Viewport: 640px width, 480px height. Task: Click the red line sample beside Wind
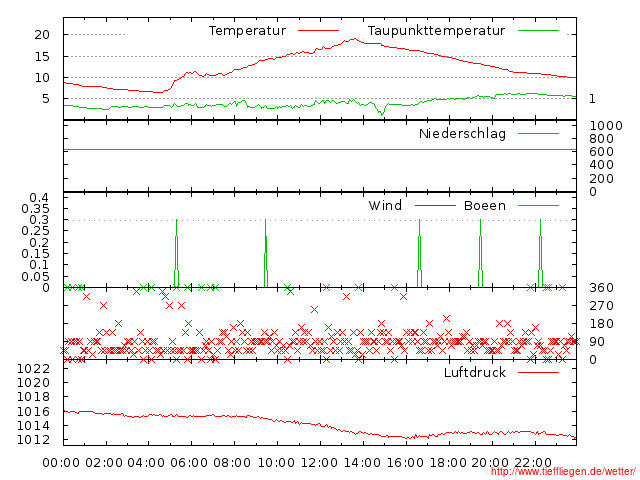tap(435, 206)
